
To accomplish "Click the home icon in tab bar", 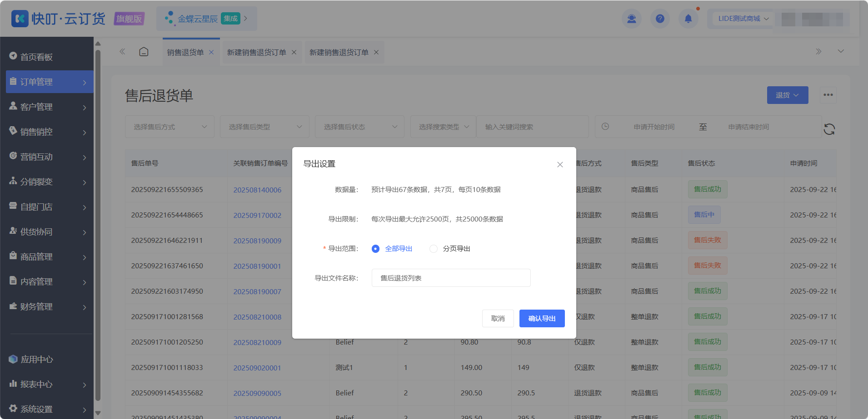I will point(144,52).
